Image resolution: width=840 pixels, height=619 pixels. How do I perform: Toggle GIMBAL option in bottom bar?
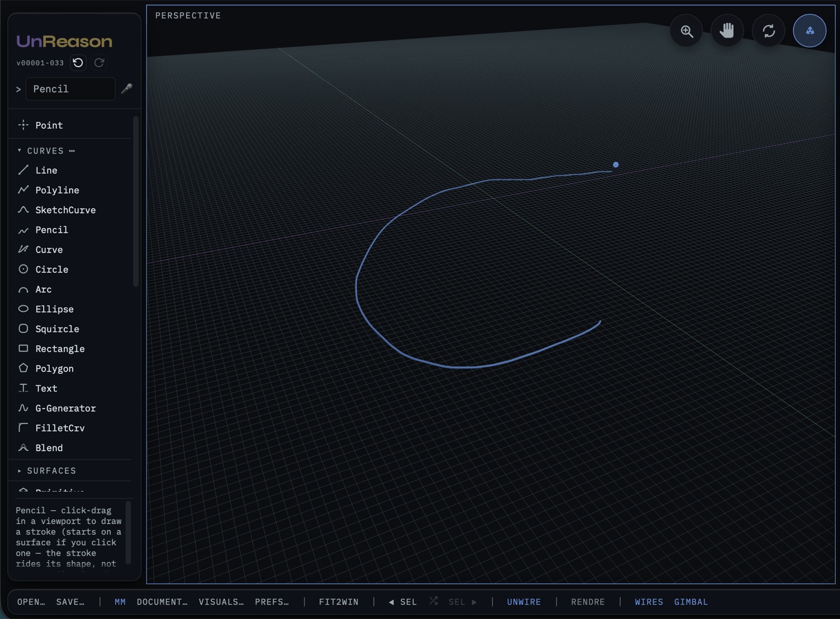click(x=691, y=602)
